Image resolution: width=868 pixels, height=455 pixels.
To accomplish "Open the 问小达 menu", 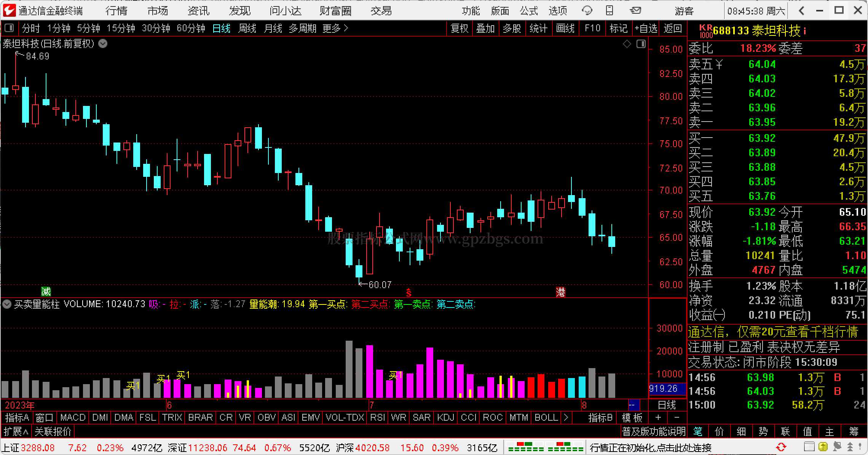I will coord(286,11).
